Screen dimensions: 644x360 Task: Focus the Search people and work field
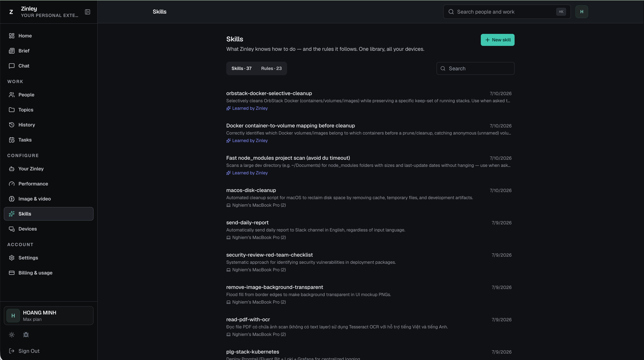point(507,12)
